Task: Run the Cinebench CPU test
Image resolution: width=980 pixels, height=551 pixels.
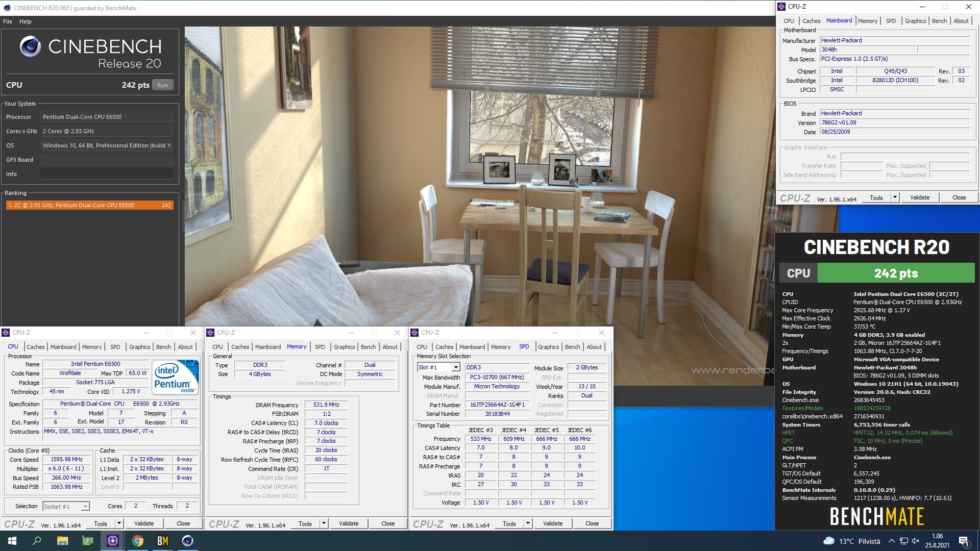Action: 163,85
